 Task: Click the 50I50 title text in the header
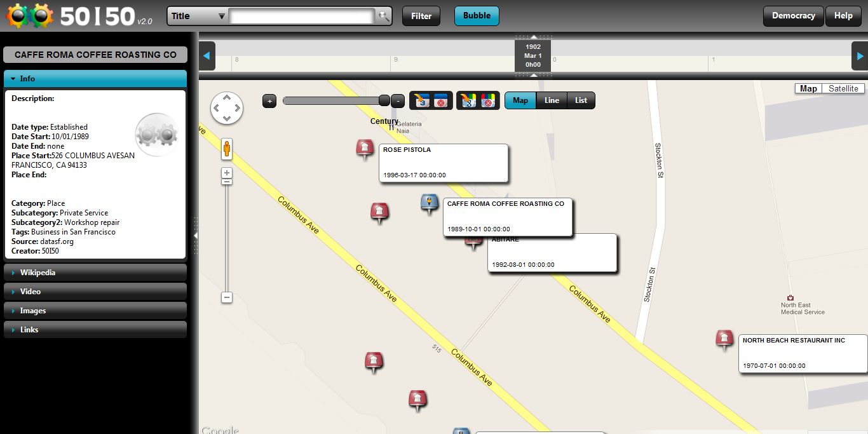coord(97,17)
